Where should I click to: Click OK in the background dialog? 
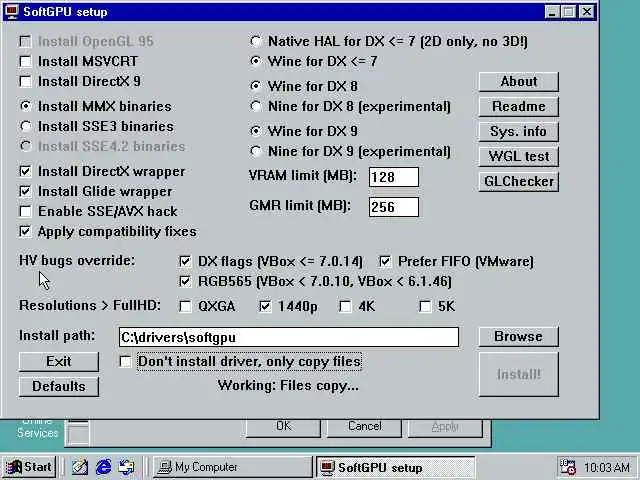(x=283, y=427)
